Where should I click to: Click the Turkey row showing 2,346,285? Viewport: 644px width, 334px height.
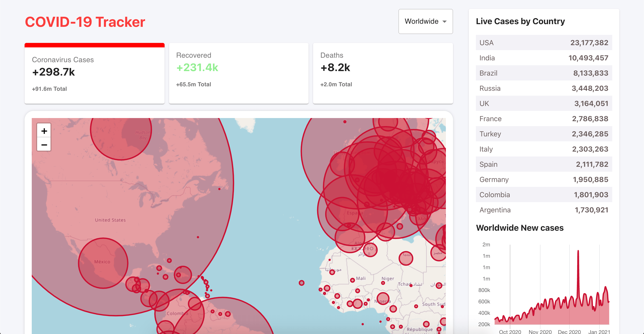(x=544, y=134)
